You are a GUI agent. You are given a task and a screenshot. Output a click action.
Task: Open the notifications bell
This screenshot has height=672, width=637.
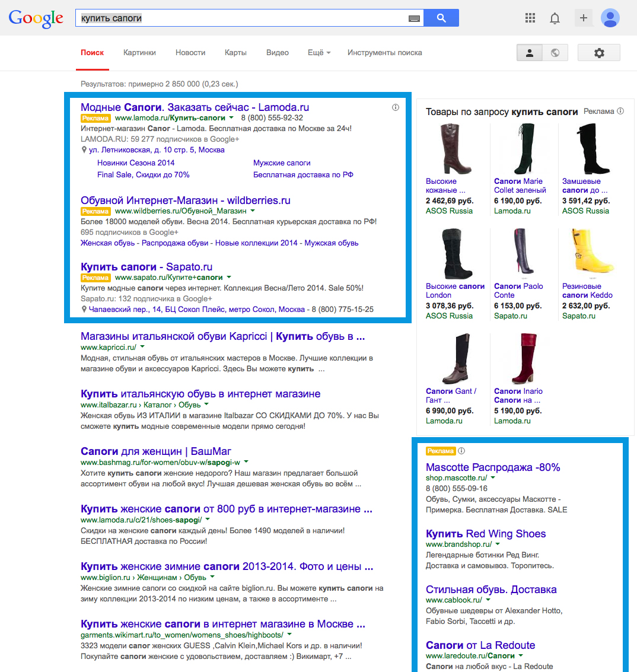555,18
